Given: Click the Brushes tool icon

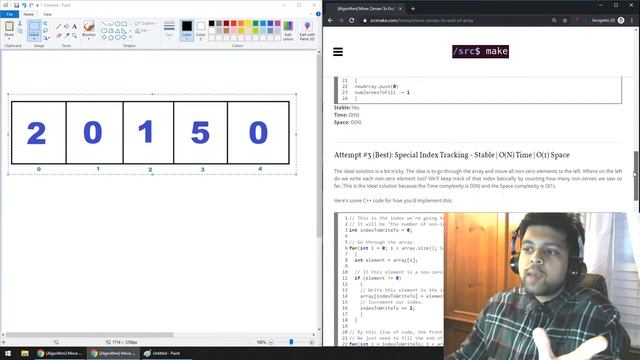Looking at the screenshot, I should tap(89, 27).
